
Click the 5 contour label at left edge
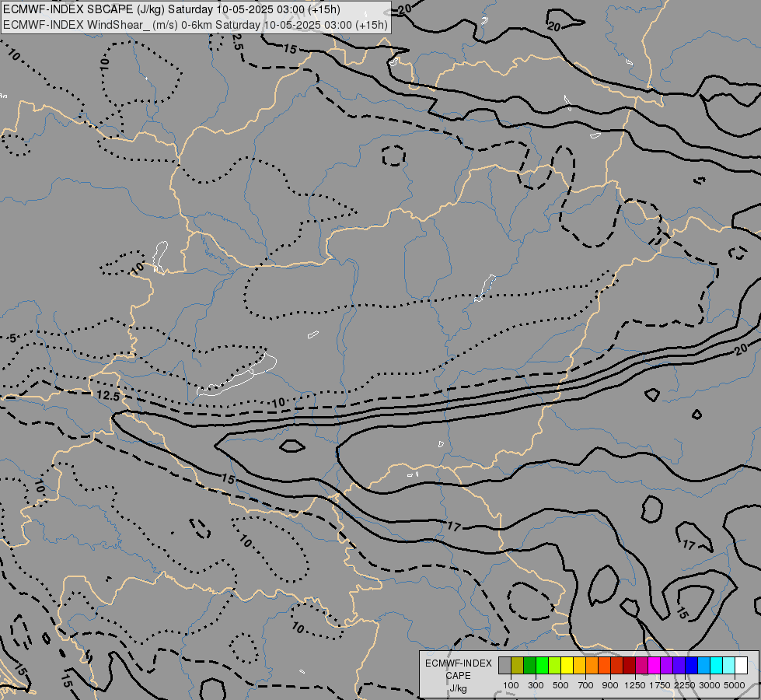click(12, 338)
